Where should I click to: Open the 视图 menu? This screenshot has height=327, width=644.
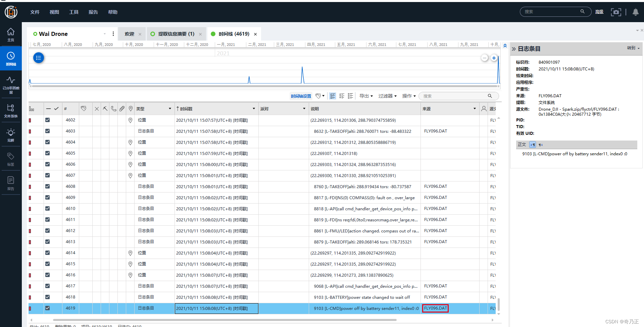[x=54, y=12]
